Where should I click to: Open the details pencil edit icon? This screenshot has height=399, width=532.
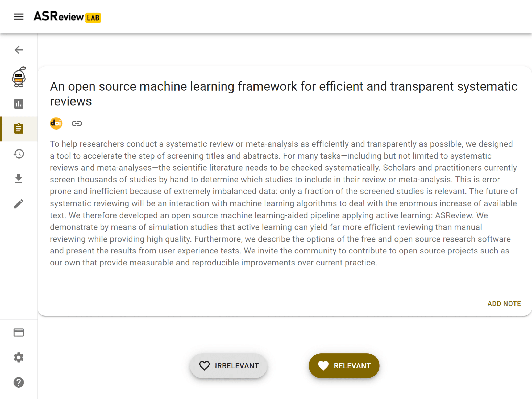click(19, 204)
